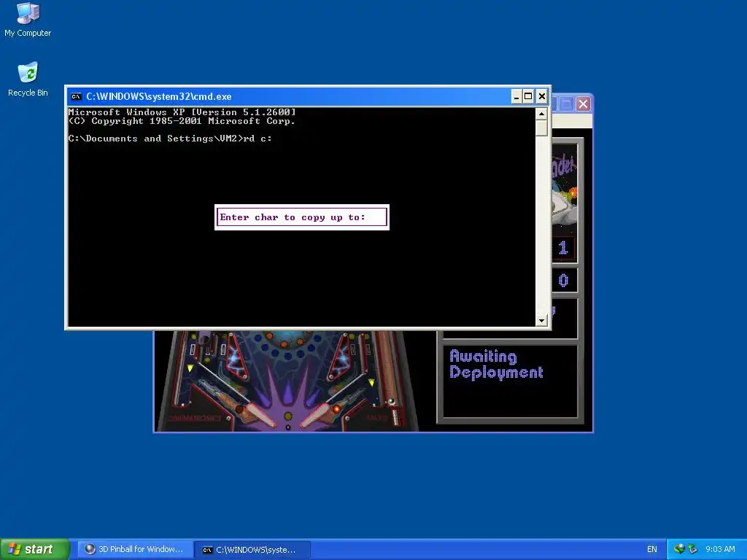Open the My Computer desktop icon
Screen dimensions: 747x560
coord(28,20)
